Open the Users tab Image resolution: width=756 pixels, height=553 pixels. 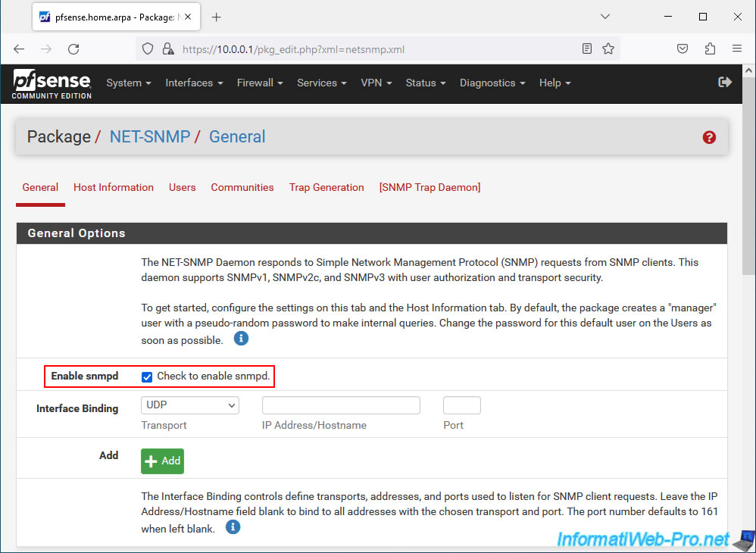pos(183,188)
